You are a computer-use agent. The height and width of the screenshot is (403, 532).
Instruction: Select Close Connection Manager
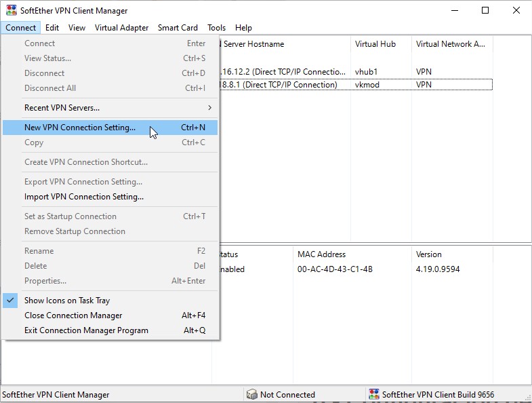(x=110, y=315)
